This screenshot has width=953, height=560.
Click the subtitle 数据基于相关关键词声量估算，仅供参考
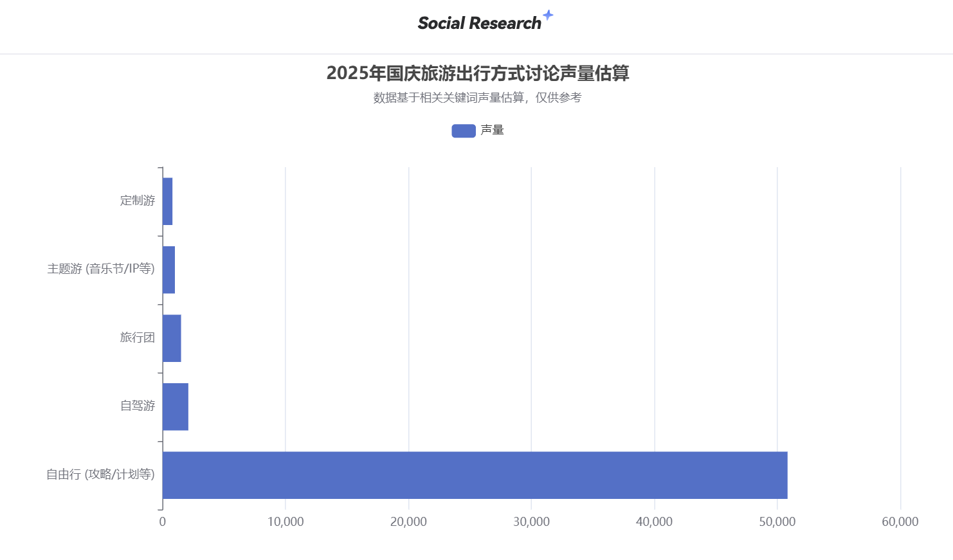click(477, 98)
